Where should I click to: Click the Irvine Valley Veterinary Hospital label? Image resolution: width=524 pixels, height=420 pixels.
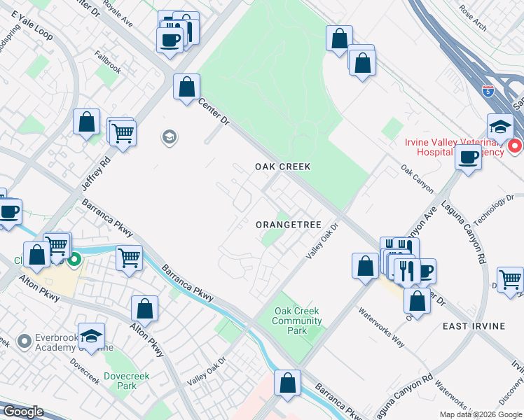tap(455, 147)
